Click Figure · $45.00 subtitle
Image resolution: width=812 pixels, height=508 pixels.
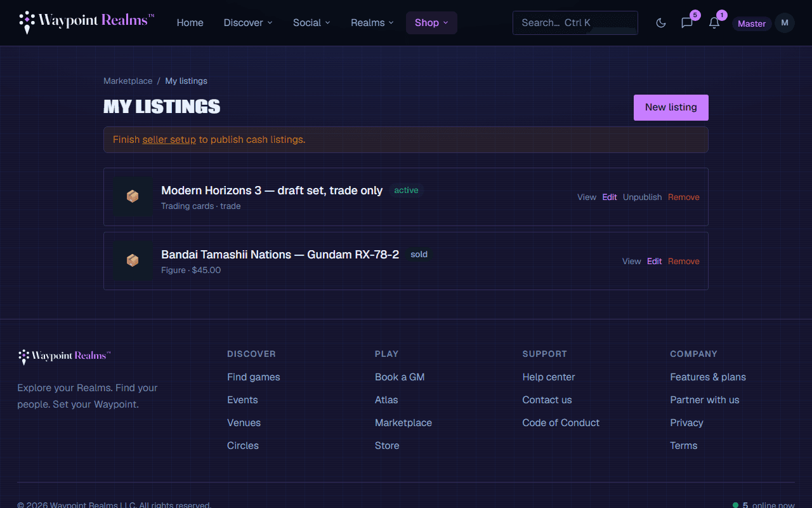click(x=191, y=271)
